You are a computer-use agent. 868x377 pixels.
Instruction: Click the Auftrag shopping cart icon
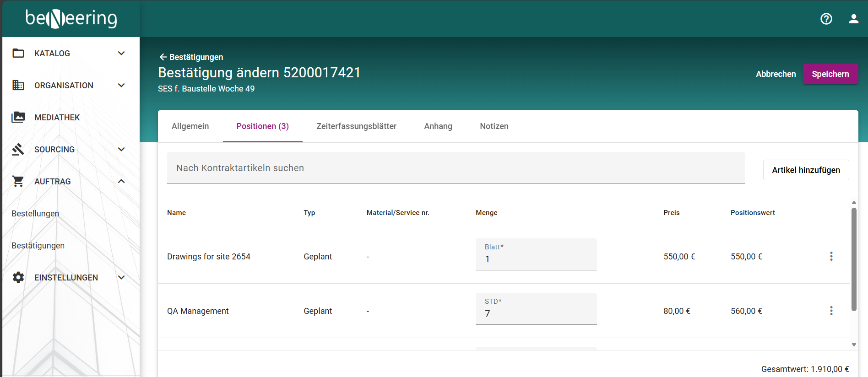[18, 182]
